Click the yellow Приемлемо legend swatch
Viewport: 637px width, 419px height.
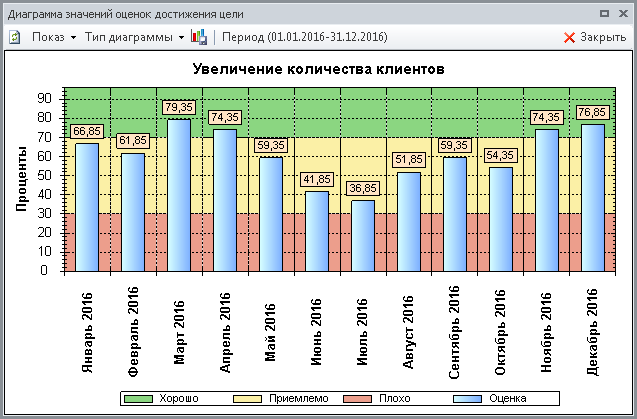click(248, 398)
